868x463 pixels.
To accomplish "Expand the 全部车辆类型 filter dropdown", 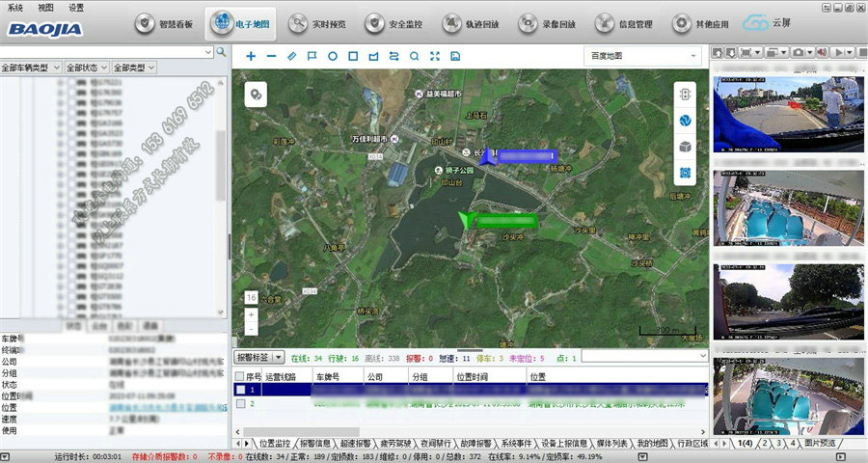I will (31, 68).
